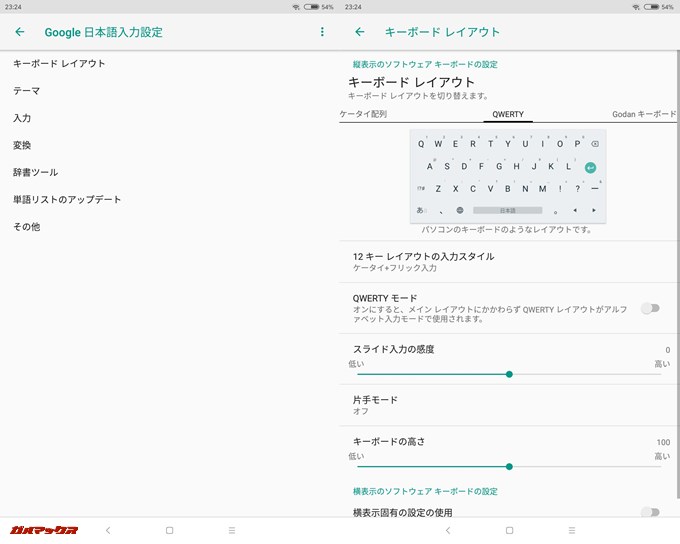Tap right screen's home square button
This screenshot has height=544, width=680.
pyautogui.click(x=510, y=530)
